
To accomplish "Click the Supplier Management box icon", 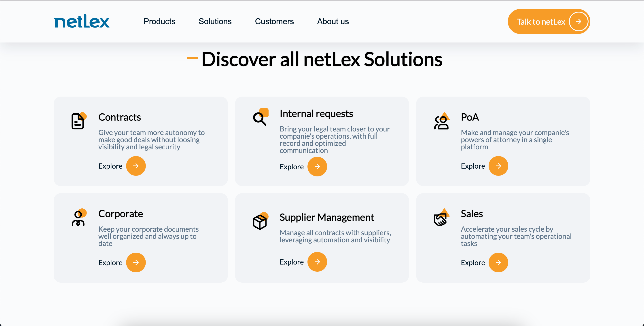I will pyautogui.click(x=260, y=221).
